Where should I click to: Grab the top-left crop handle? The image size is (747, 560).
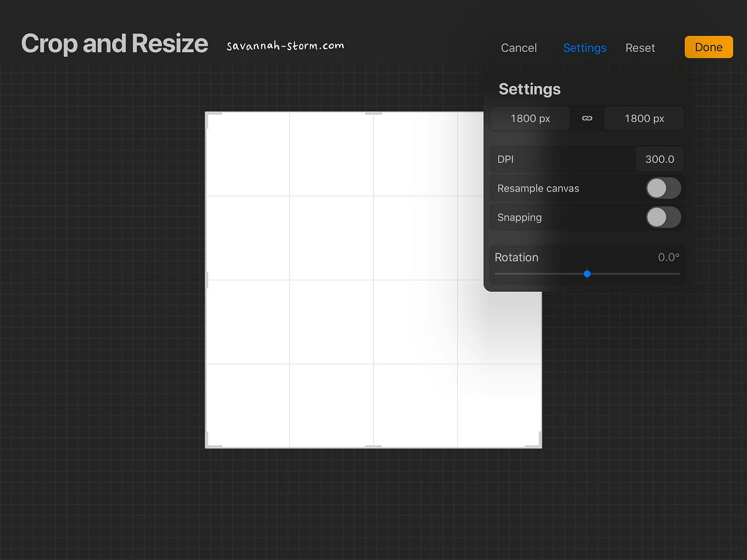[x=208, y=114]
